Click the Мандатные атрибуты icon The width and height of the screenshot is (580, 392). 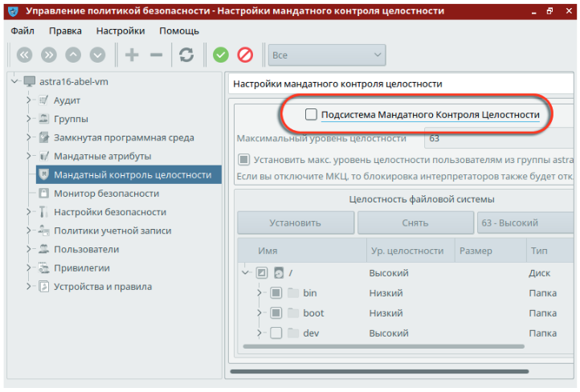[43, 156]
